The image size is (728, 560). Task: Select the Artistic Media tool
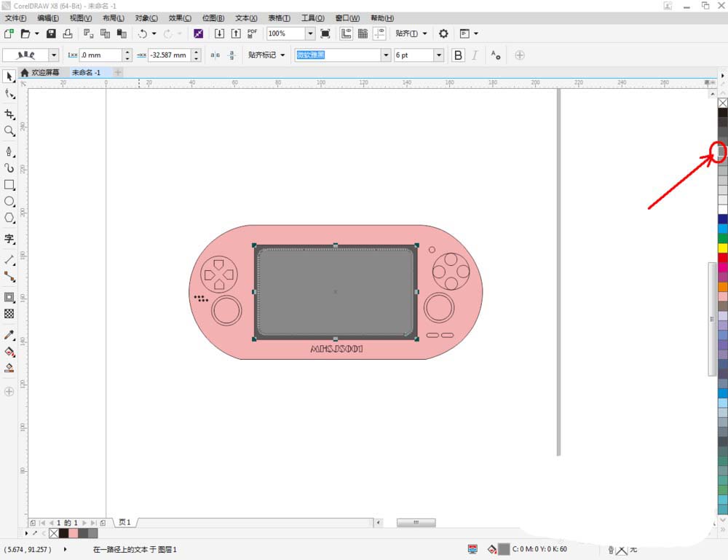click(9, 168)
